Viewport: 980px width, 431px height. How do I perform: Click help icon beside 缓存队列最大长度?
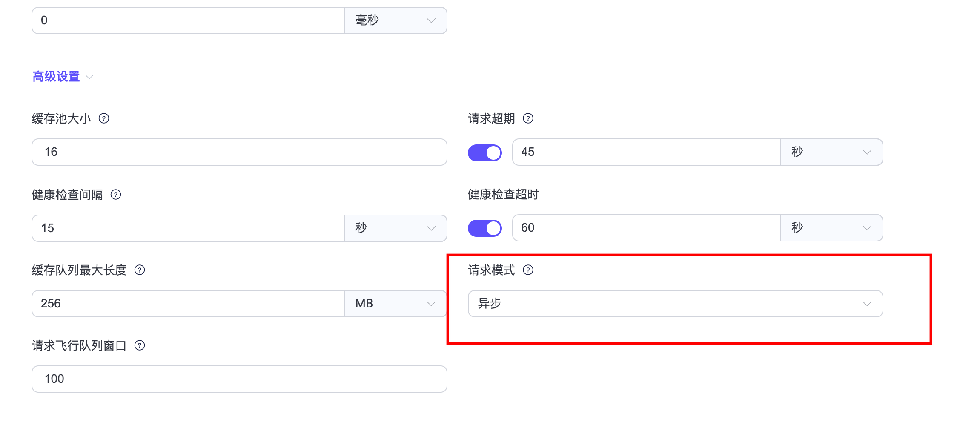(x=140, y=270)
